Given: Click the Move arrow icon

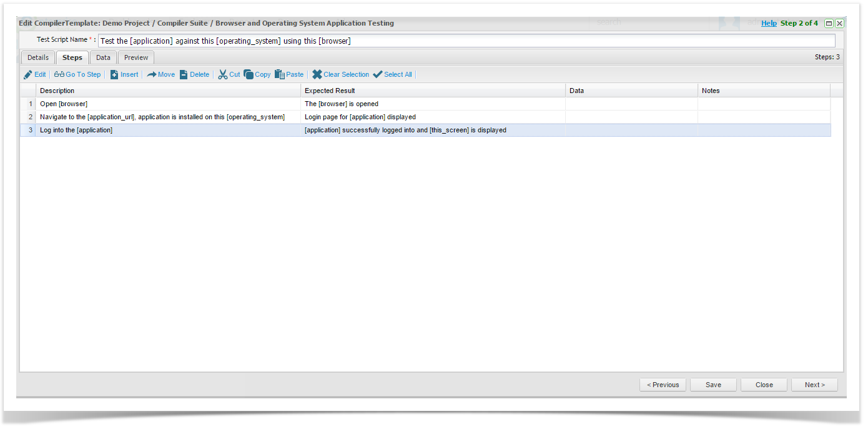Looking at the screenshot, I should [x=152, y=75].
